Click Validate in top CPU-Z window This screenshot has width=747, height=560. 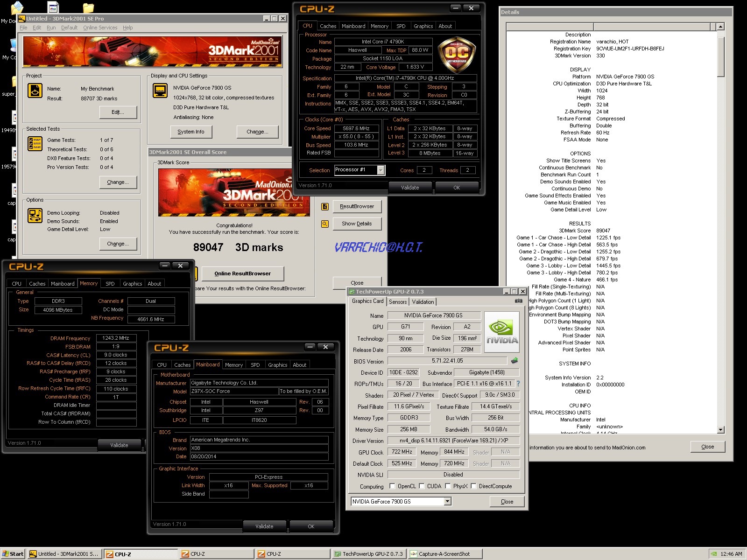point(410,188)
